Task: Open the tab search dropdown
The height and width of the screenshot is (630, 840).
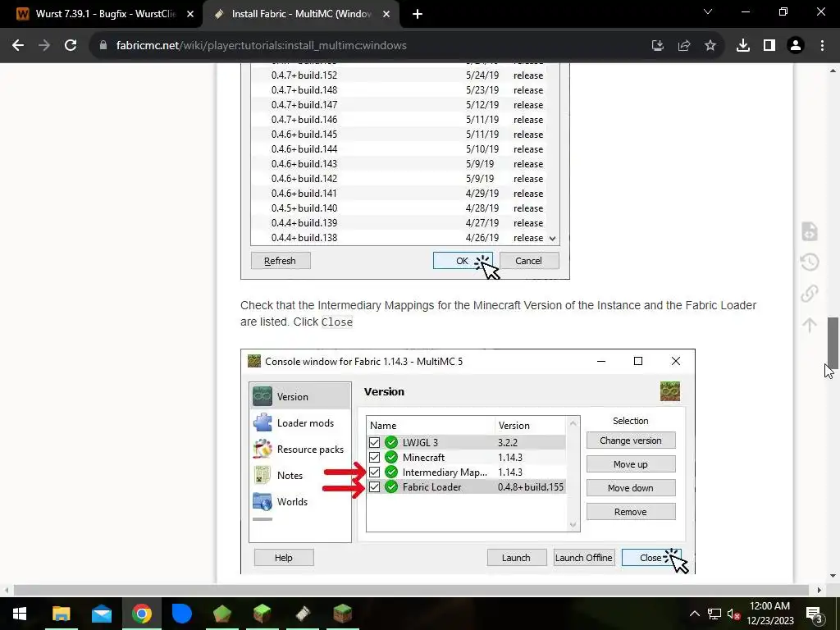Action: [708, 12]
